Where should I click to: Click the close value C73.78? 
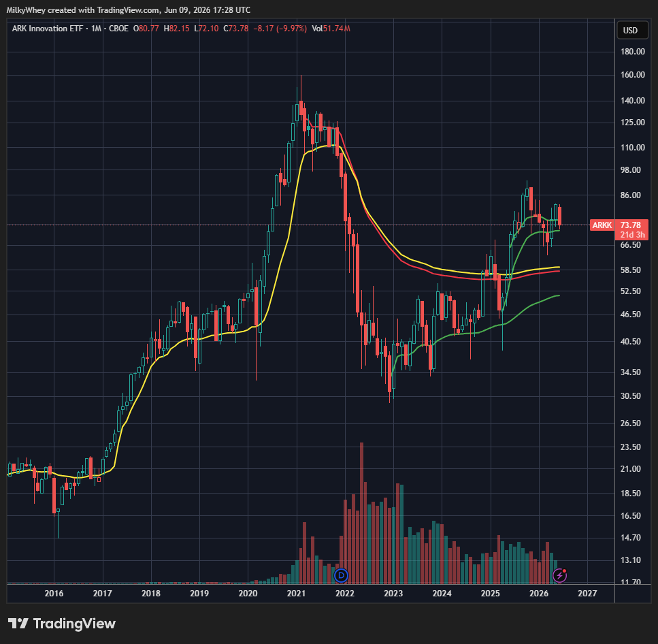(236, 29)
